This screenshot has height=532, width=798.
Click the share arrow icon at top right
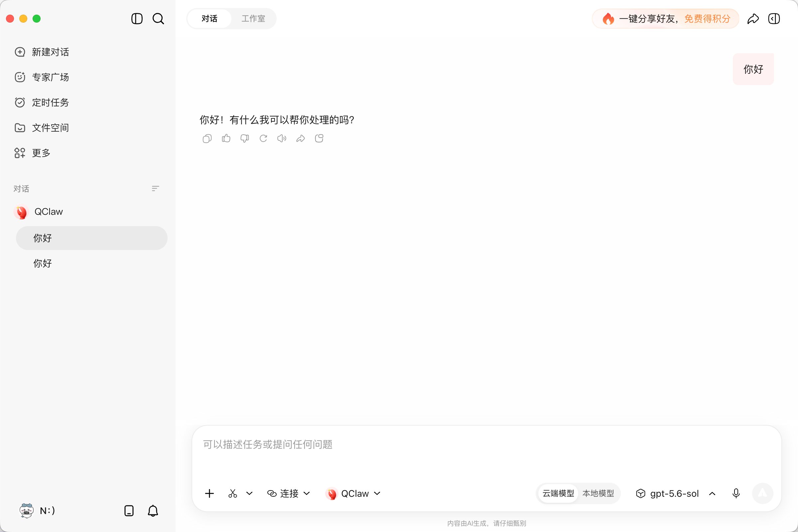tap(753, 19)
